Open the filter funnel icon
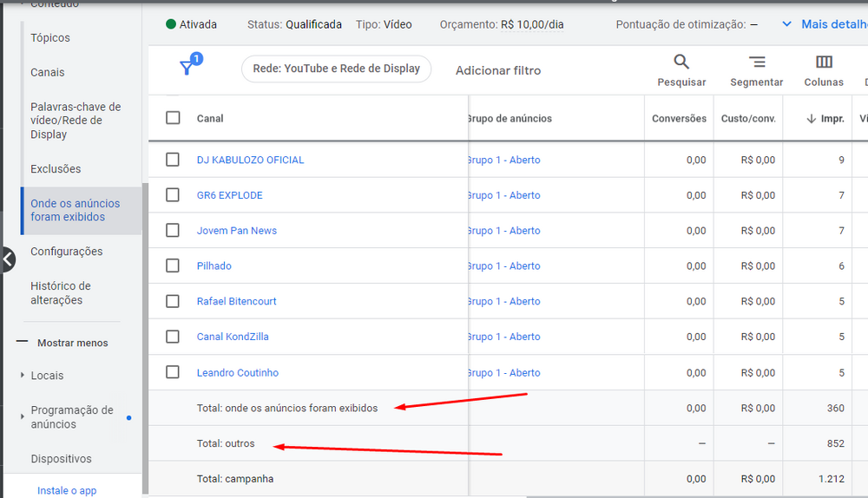The image size is (868, 498). click(187, 68)
